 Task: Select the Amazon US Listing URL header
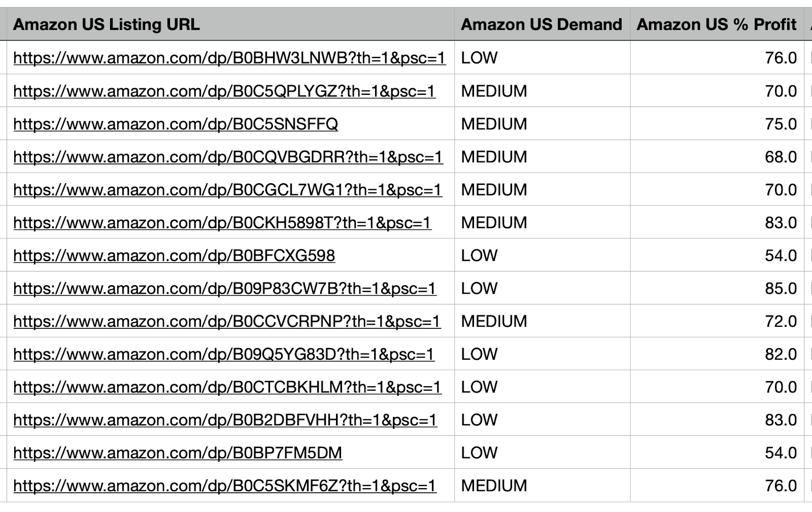[107, 24]
